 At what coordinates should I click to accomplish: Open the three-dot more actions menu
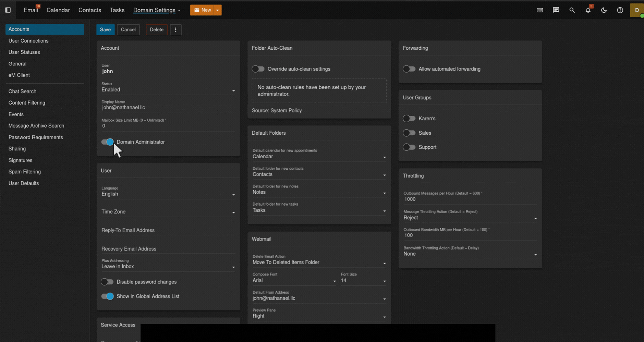[x=175, y=30]
